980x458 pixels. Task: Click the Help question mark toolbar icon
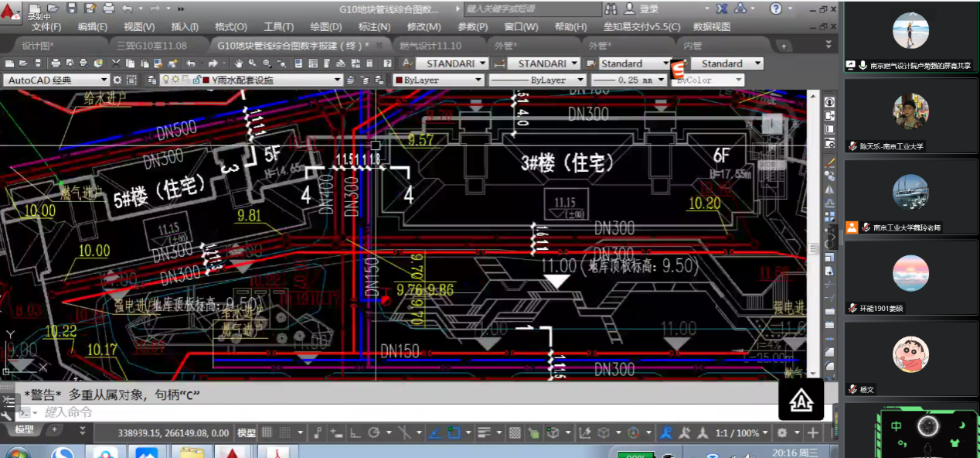pyautogui.click(x=387, y=63)
